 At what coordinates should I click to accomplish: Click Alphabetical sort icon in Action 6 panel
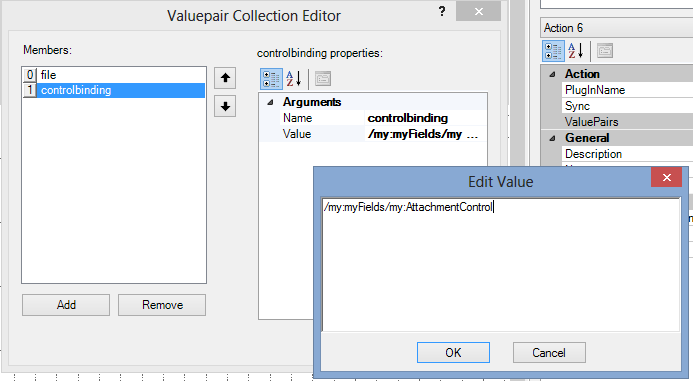click(576, 51)
